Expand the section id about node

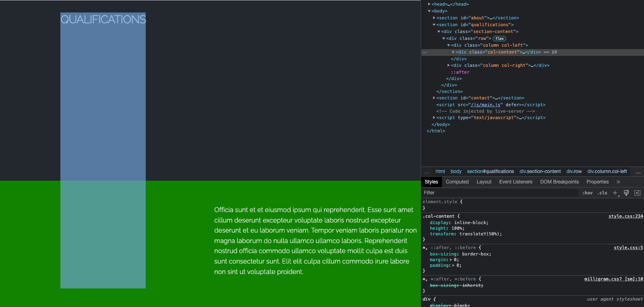(x=434, y=18)
